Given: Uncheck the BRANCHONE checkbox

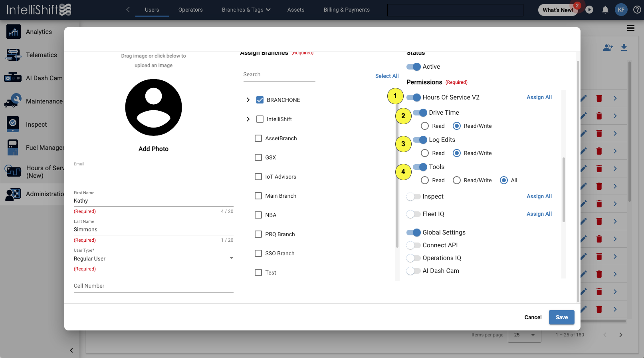Looking at the screenshot, I should (260, 100).
